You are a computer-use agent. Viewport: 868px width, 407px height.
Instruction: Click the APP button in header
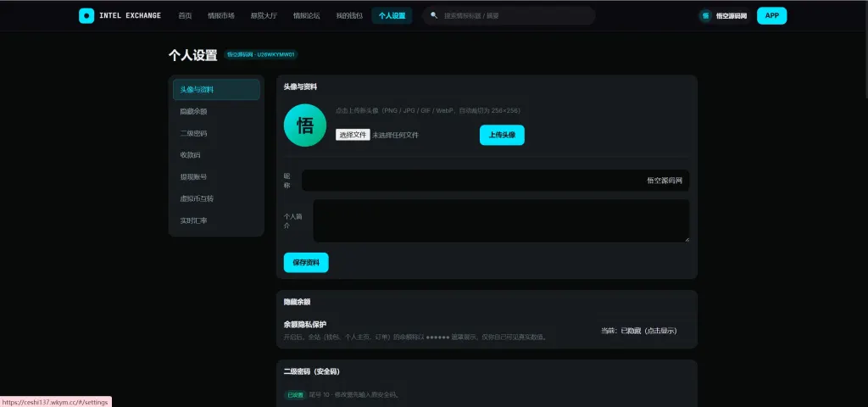pyautogui.click(x=771, y=15)
